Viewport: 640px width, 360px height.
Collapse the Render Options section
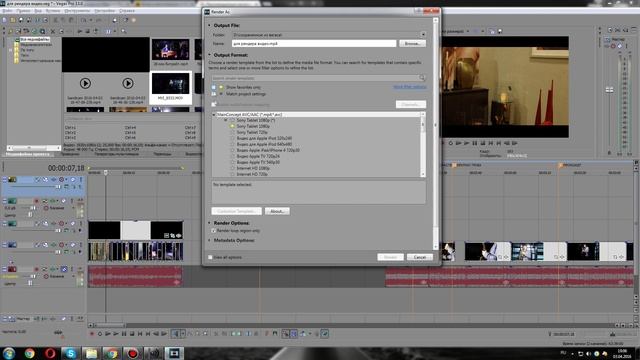(209, 223)
